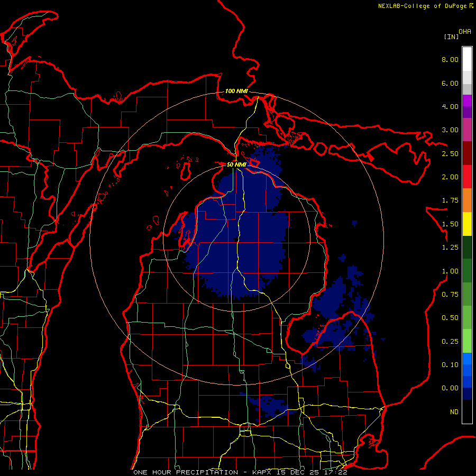Click the 0.00 legend value
Image resolution: width=476 pixels, height=476 pixels.
(x=450, y=388)
